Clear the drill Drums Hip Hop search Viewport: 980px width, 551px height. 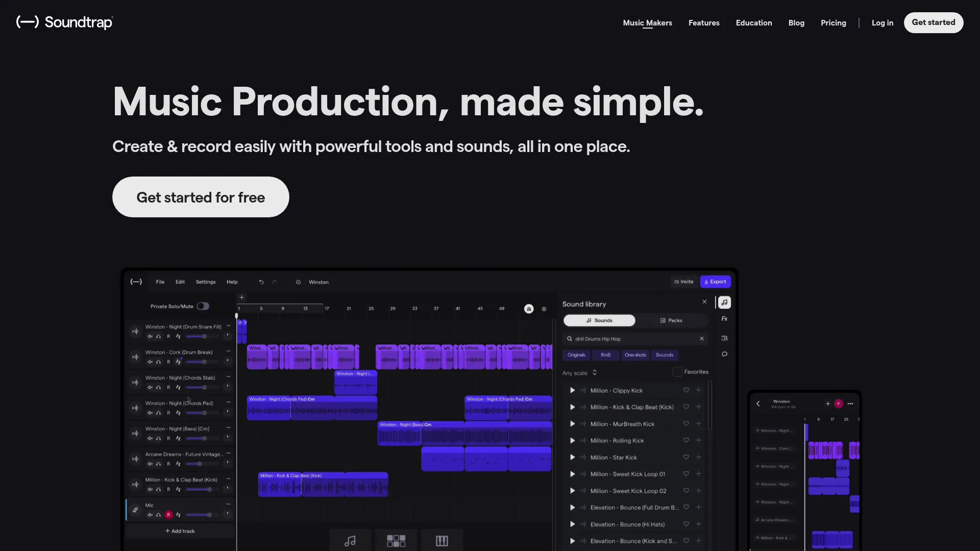pyautogui.click(x=702, y=339)
